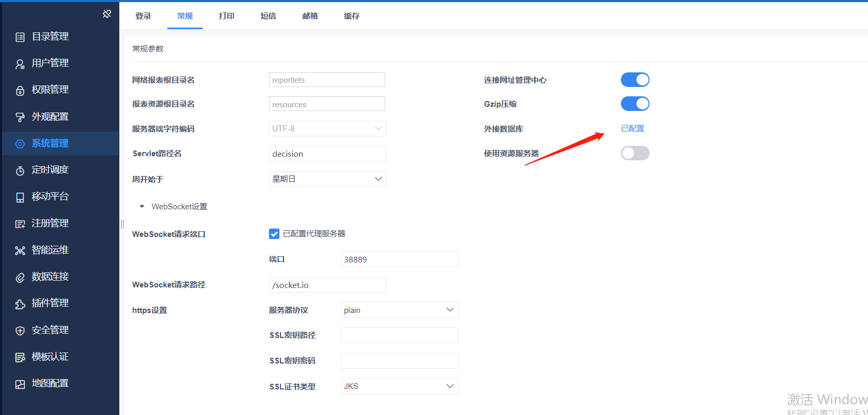The height and width of the screenshot is (415, 868).
Task: Click the Servlet路径名 decision field
Action: click(x=327, y=154)
